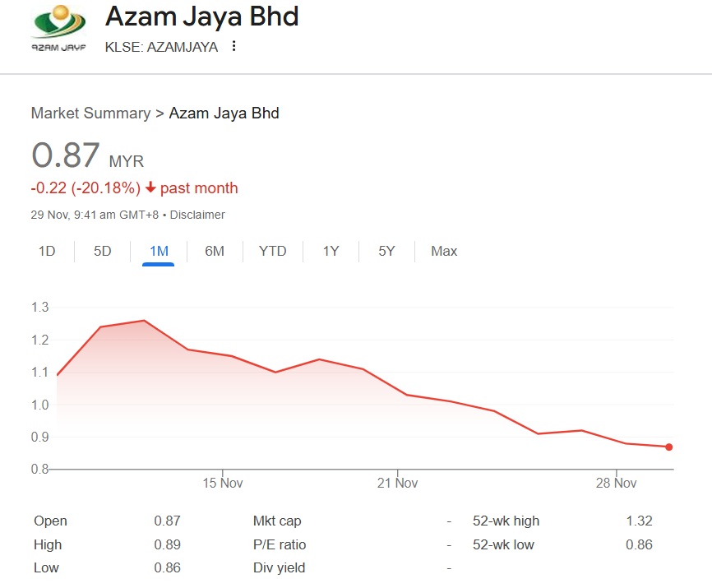View the 1Y chart range
This screenshot has width=712, height=588.
coord(331,251)
